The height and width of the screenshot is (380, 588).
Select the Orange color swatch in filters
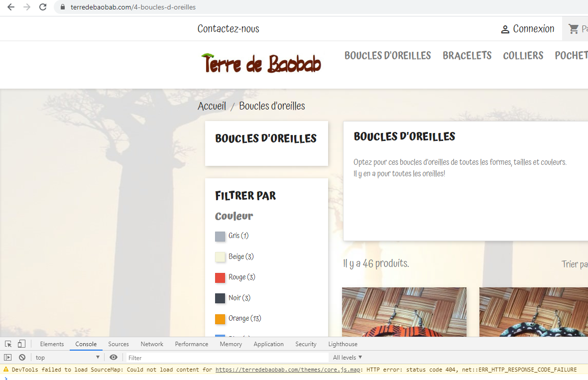(x=220, y=318)
